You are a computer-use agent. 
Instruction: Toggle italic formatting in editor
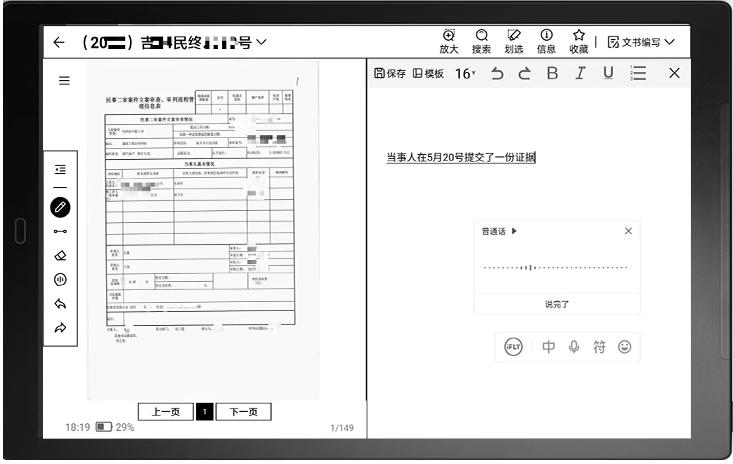[x=578, y=73]
